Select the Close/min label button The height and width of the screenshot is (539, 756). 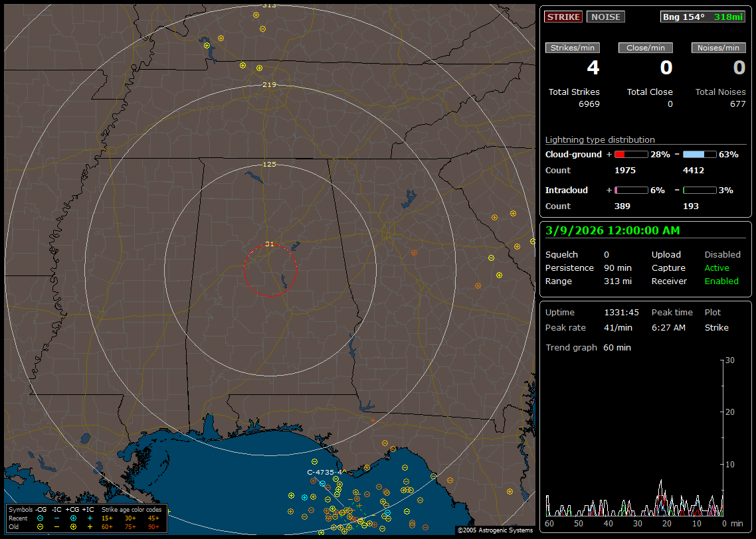[x=646, y=48]
